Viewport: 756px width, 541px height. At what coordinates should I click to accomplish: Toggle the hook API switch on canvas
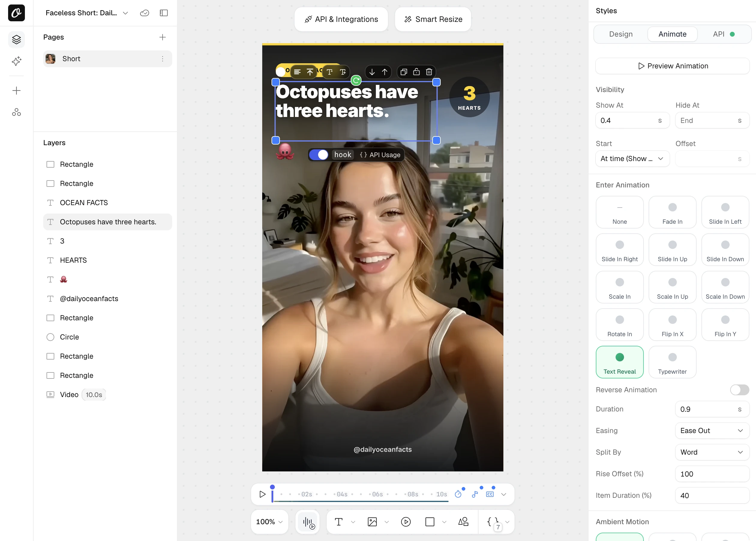point(319,155)
